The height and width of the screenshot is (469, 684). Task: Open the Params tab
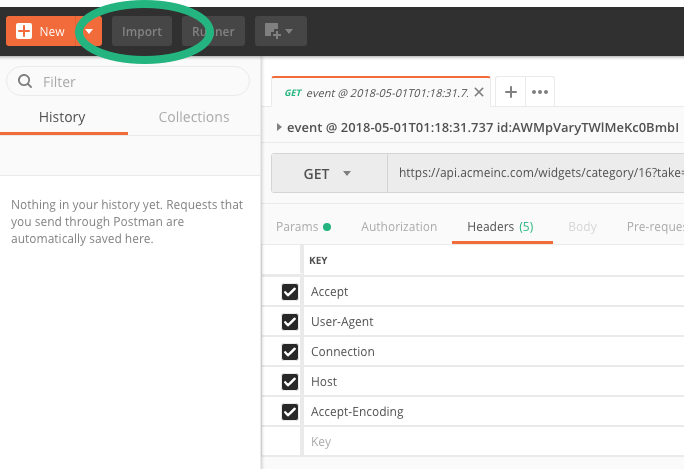pyautogui.click(x=303, y=227)
